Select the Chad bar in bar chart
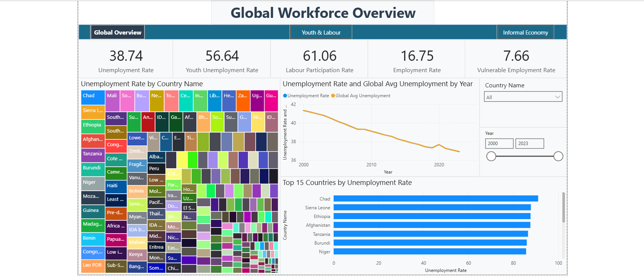Viewport: 644px width, 278px height. 436,199
